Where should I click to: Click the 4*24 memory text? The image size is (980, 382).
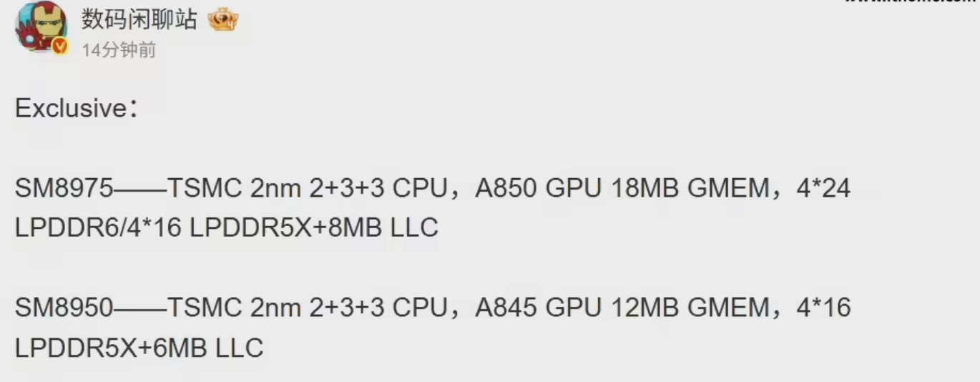point(823,189)
